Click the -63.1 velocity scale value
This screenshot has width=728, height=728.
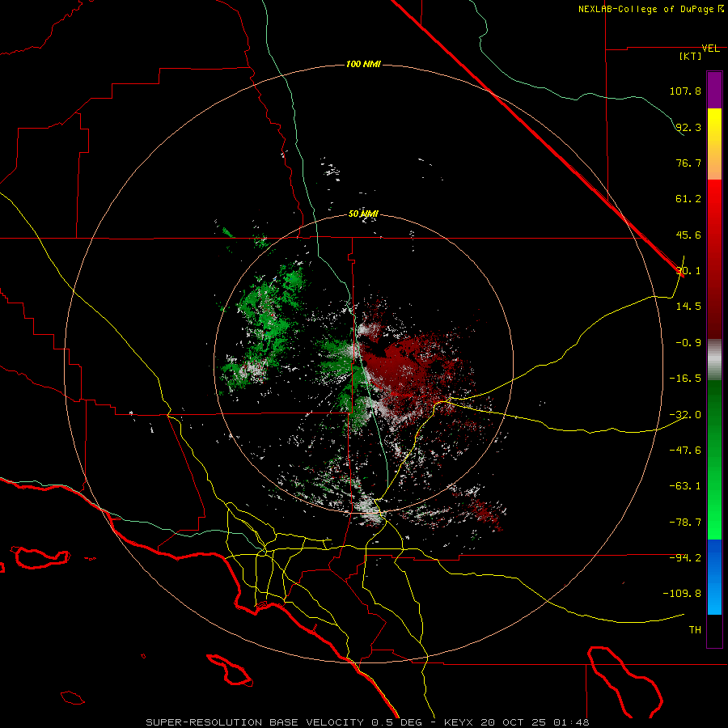pyautogui.click(x=685, y=486)
